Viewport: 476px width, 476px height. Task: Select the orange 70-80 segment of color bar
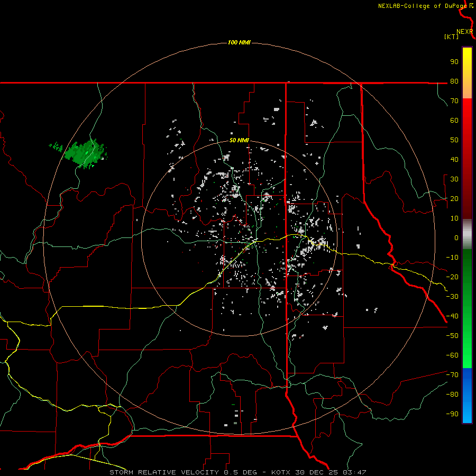467,89
